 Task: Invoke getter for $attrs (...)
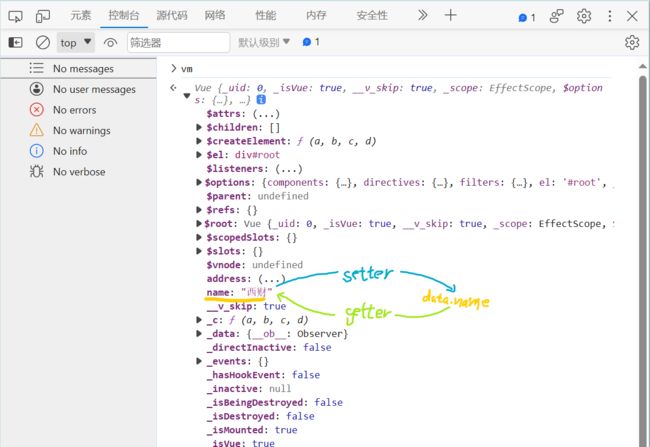266,114
